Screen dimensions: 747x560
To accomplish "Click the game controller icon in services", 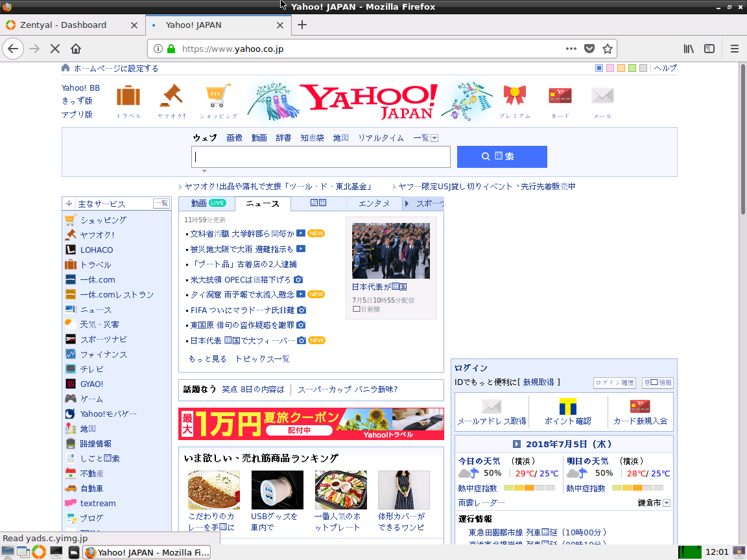I will tap(71, 399).
